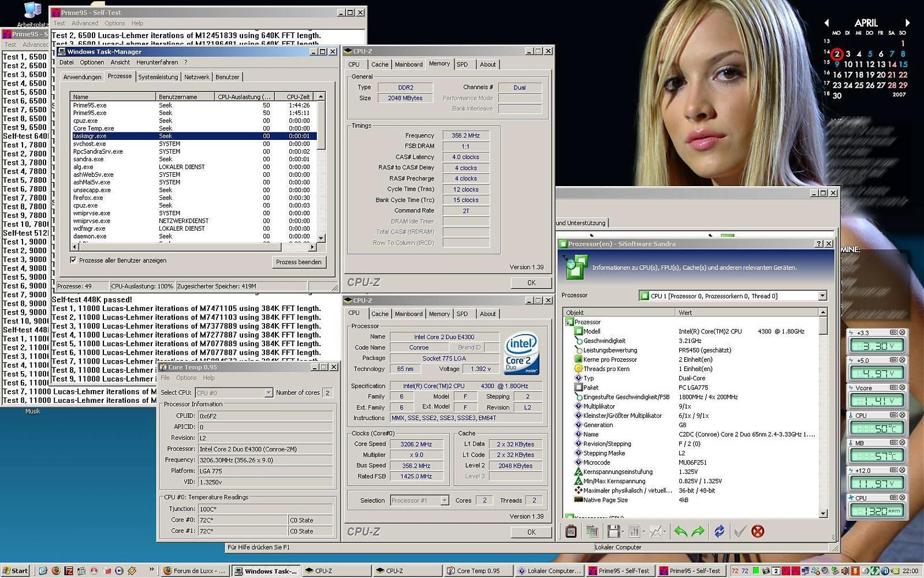This screenshot has width=924, height=578.
Task: Sort processes by CPU-Auslastung column
Action: 244,97
